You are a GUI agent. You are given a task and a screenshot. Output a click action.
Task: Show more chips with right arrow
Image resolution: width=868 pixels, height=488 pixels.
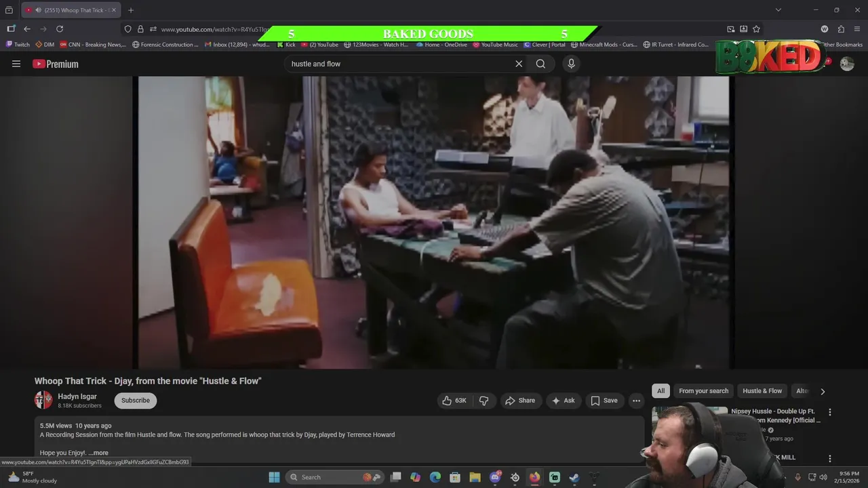823,391
